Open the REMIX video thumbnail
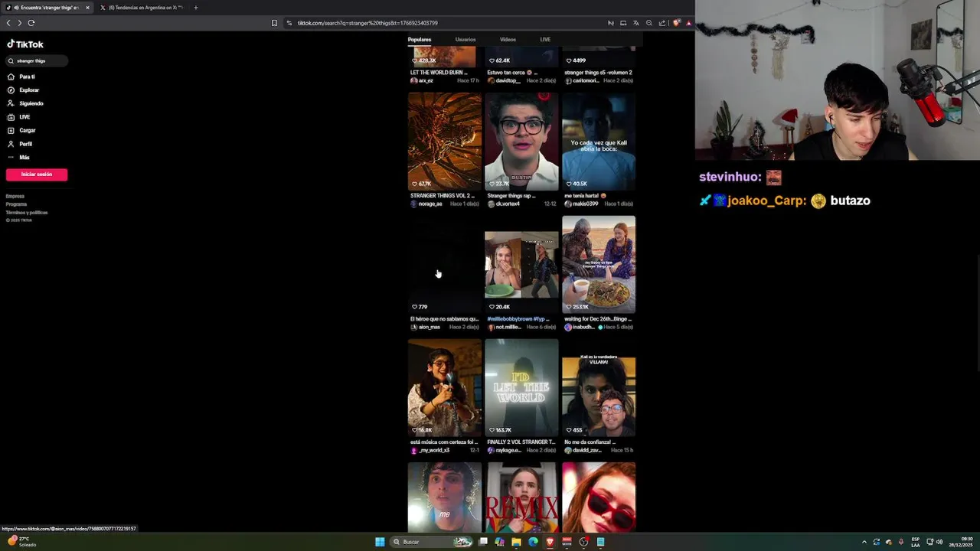The image size is (980, 551). tap(521, 497)
